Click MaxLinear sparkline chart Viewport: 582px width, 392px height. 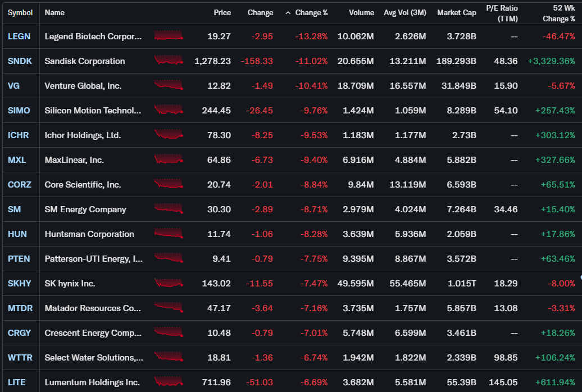(x=169, y=159)
